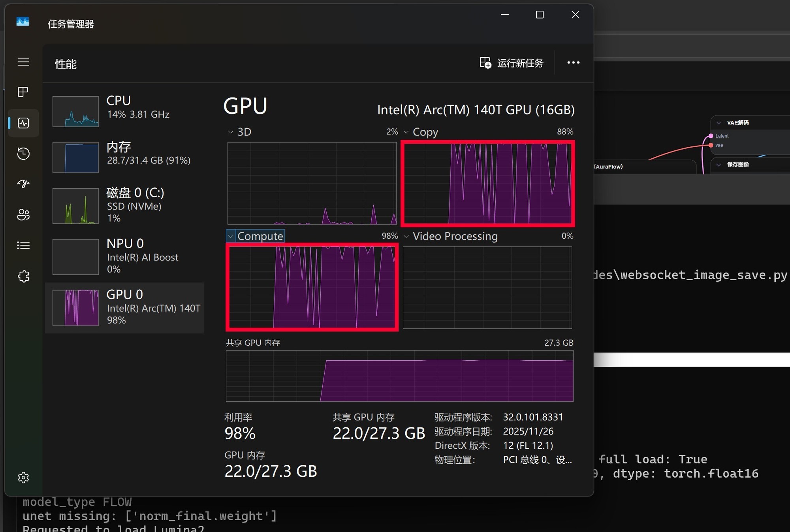This screenshot has width=790, height=532.
Task: Click the 运行新任务 button
Action: click(x=512, y=63)
